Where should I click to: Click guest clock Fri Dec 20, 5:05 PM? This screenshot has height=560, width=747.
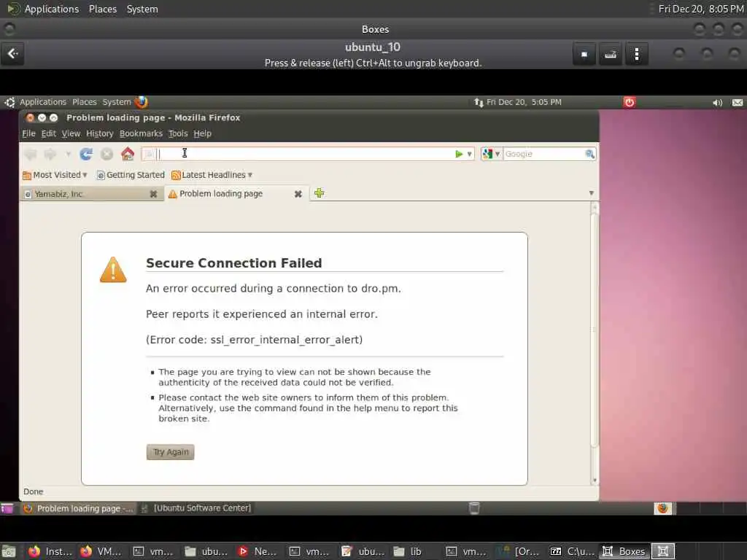tap(524, 102)
